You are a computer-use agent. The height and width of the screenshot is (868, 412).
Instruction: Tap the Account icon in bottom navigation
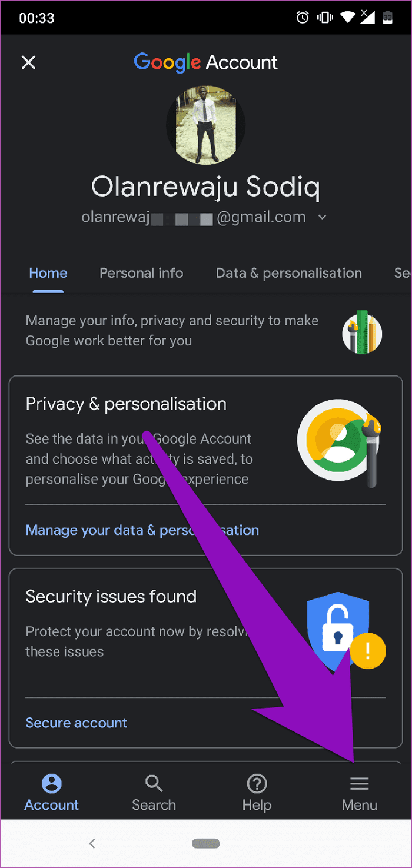(x=52, y=784)
